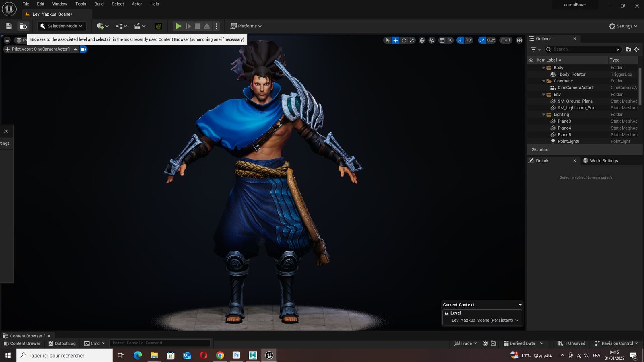Open the Settings dropdown at top right
This screenshot has width=644, height=362.
coord(623,26)
